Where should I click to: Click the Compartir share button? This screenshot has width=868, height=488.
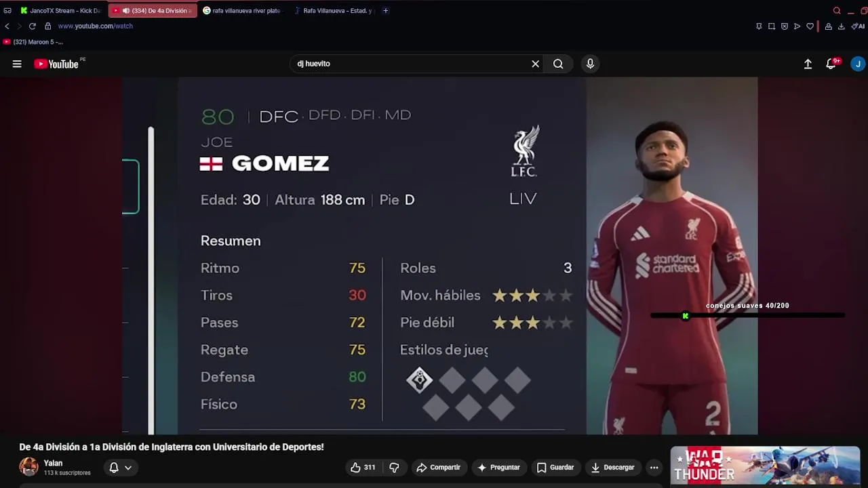439,468
